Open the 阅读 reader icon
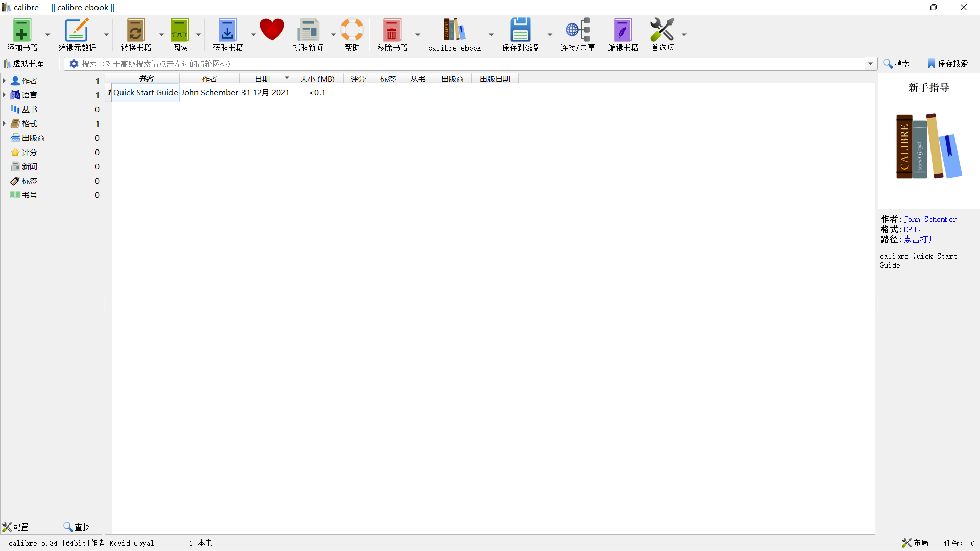Viewport: 980px width, 551px height. (x=180, y=31)
